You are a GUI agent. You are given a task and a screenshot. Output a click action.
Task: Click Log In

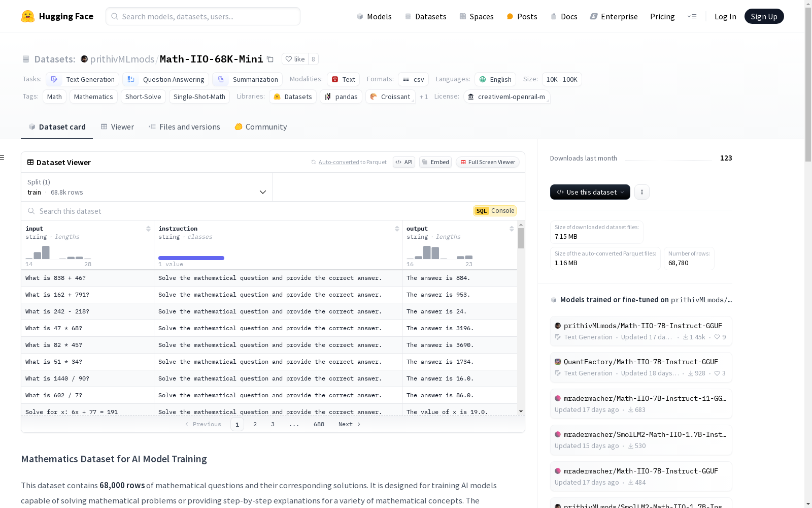(x=725, y=16)
